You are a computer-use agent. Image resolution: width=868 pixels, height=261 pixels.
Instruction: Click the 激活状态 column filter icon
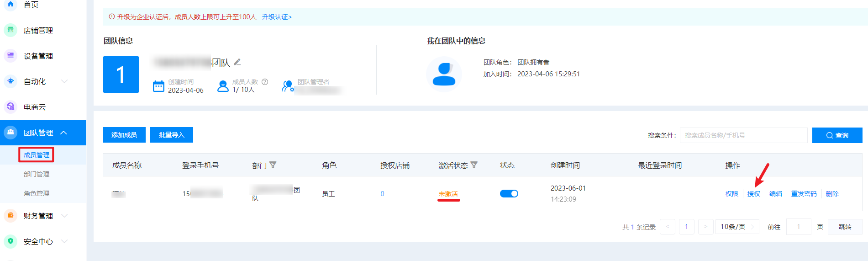tap(474, 165)
